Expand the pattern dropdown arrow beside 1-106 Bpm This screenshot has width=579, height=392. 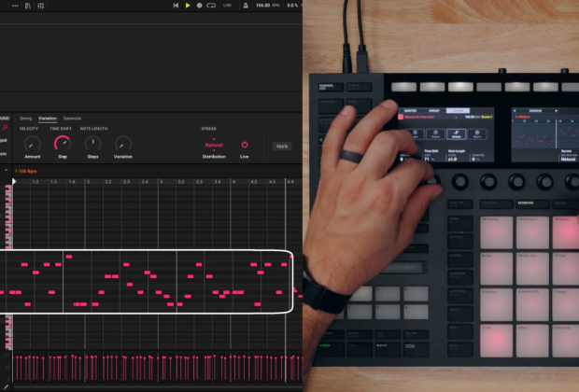[x=6, y=170]
